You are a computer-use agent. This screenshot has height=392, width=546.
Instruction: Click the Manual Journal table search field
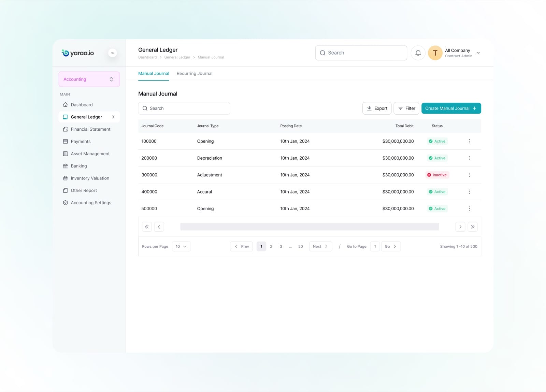click(184, 108)
